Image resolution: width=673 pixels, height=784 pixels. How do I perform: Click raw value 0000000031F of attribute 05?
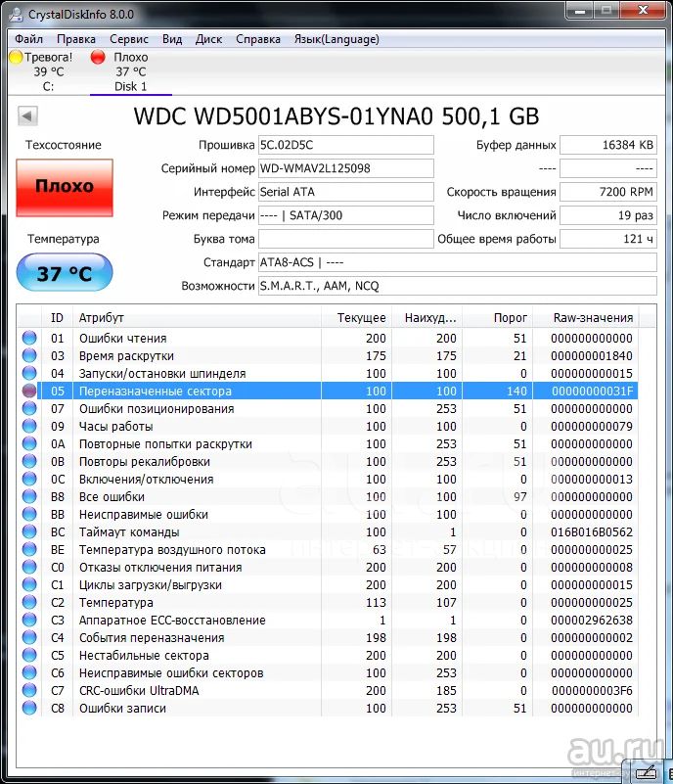coord(592,391)
